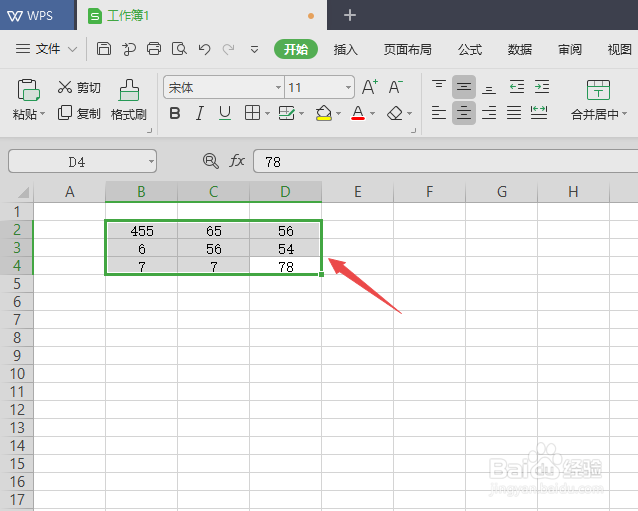Expand the borders dropdown arrow
638x511 pixels.
[267, 114]
